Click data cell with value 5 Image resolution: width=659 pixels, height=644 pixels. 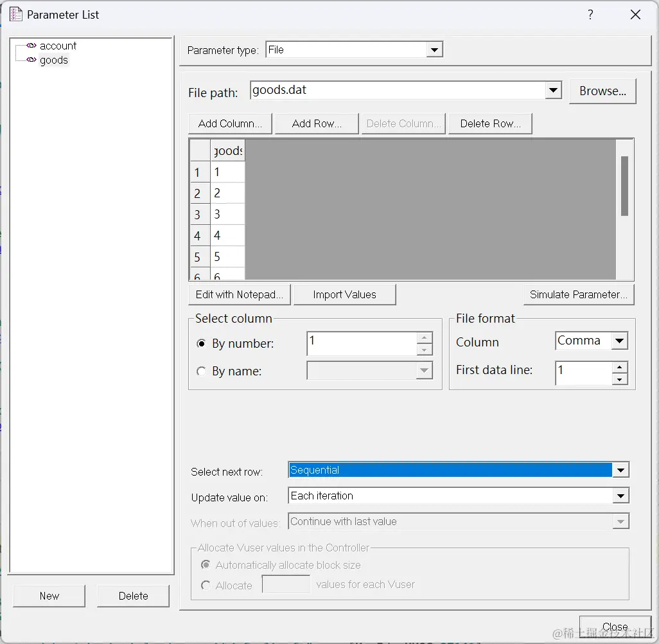click(227, 256)
